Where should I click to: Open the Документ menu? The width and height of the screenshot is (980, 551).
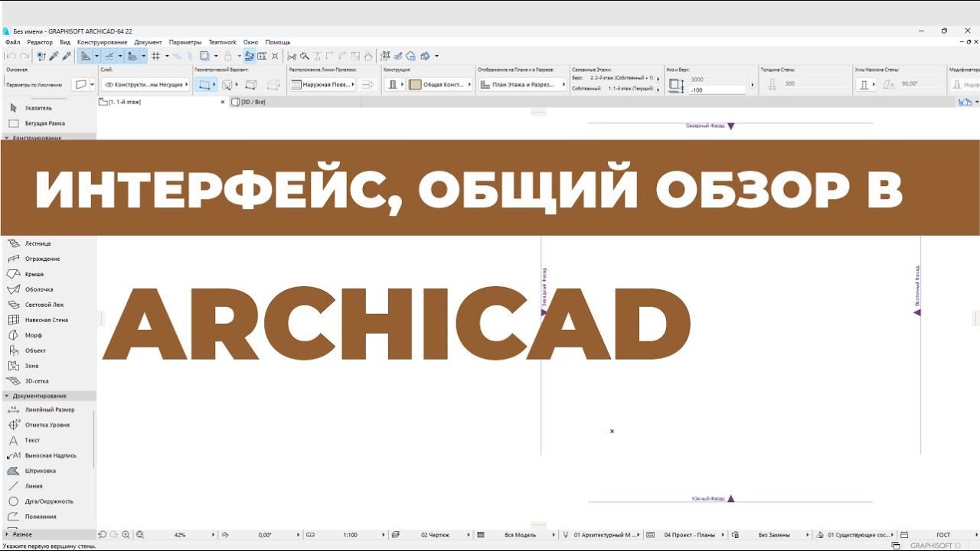[x=148, y=42]
